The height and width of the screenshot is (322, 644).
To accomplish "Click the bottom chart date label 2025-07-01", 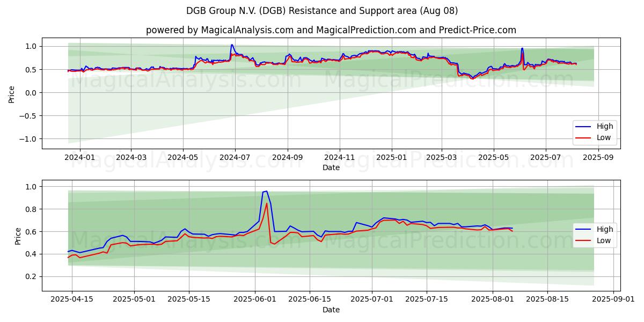I will click(x=372, y=300).
